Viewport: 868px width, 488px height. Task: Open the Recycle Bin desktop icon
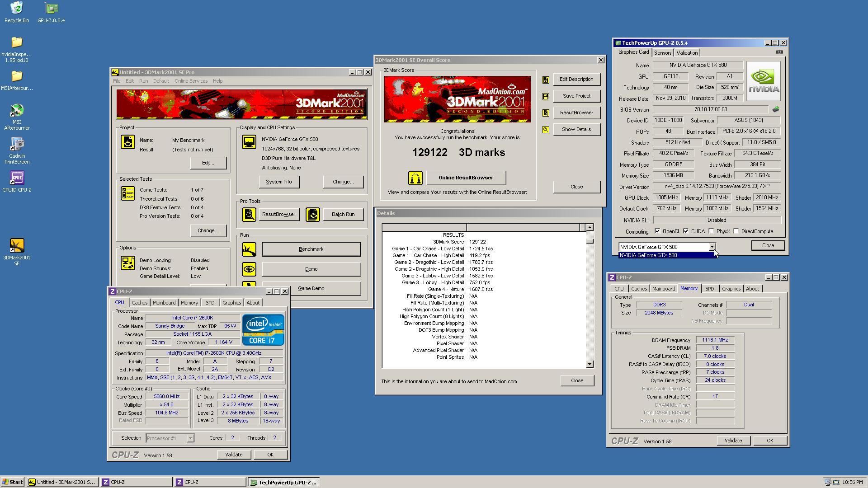(17, 12)
